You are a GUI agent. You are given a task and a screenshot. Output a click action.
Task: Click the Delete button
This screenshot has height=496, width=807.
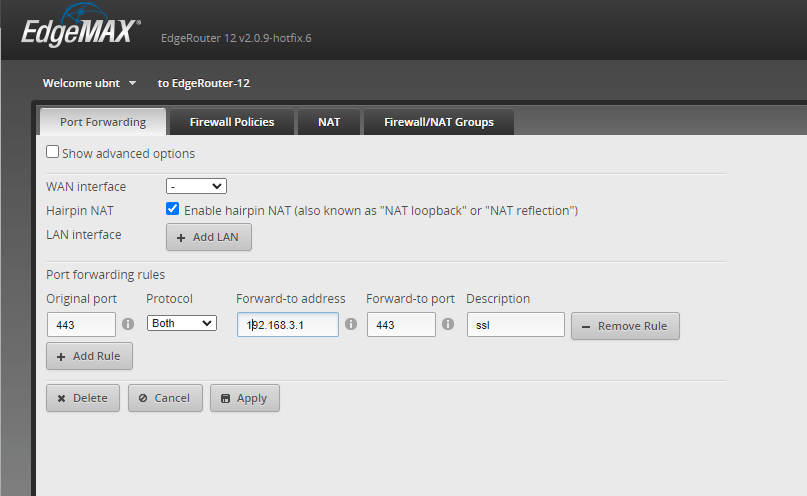(x=83, y=398)
